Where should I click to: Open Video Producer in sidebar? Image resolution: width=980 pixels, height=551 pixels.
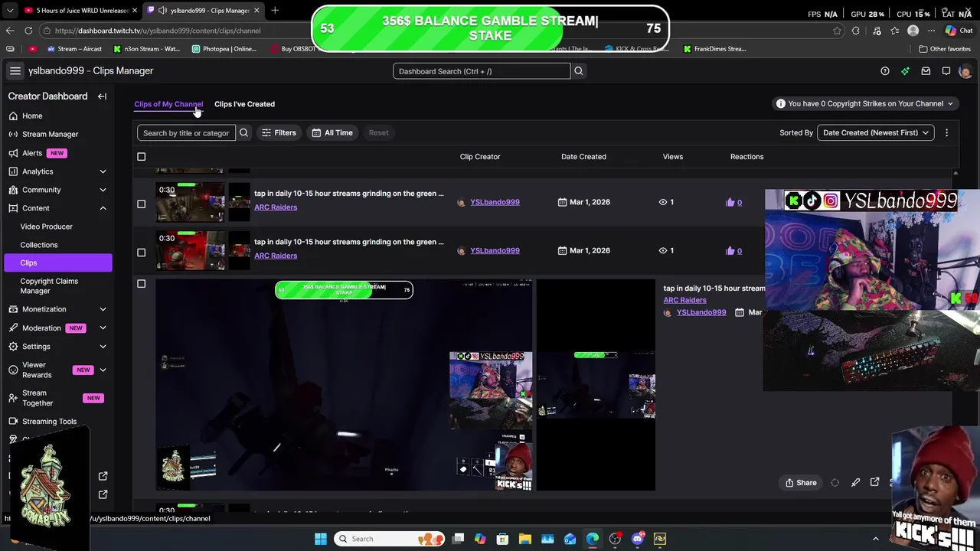tap(47, 227)
